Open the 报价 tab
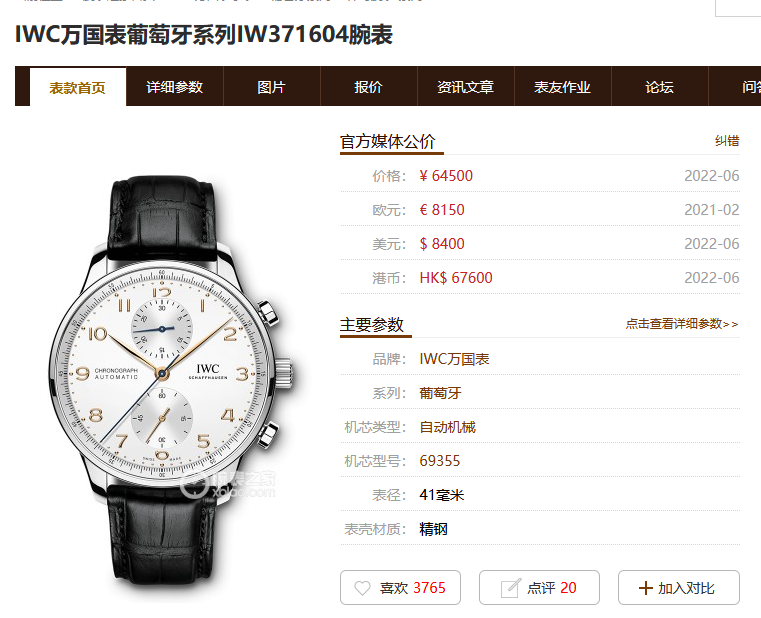 368,87
